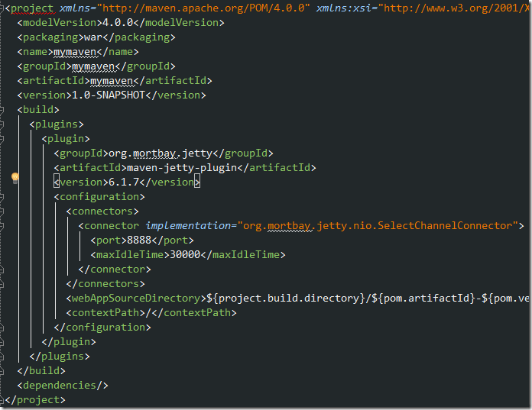Click the opening 'connectors' tag
This screenshot has width=532, height=410.
coord(102,211)
